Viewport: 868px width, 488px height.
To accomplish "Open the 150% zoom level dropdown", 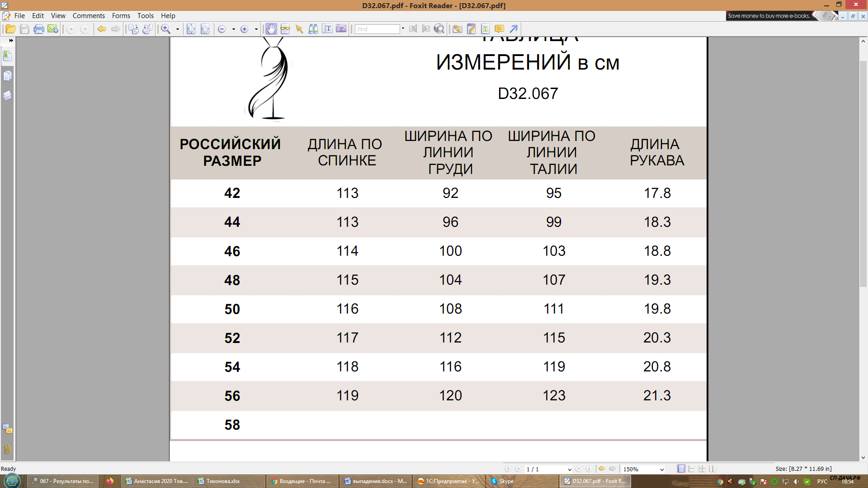I will [662, 469].
